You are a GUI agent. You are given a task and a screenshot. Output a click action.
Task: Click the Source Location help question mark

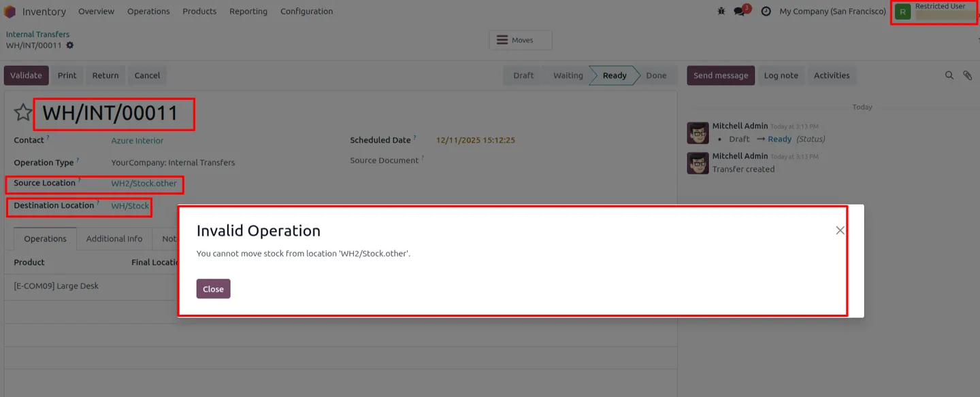[79, 181]
